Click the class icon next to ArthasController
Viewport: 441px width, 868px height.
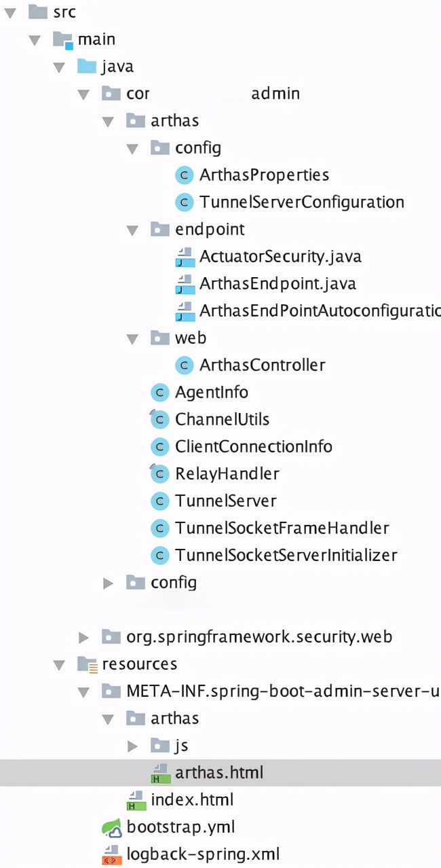point(184,365)
